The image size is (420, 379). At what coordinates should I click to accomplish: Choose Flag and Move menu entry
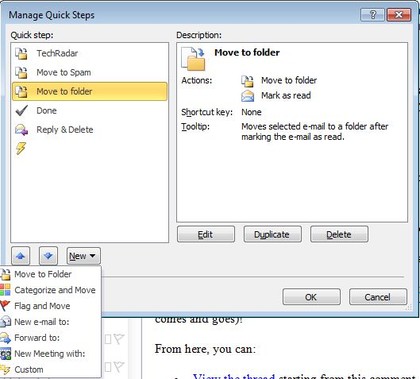[50, 306]
